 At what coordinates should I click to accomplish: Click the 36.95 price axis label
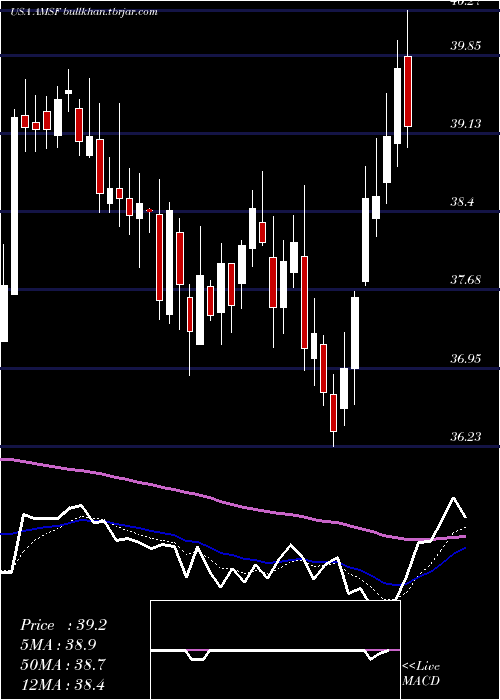pyautogui.click(x=466, y=358)
